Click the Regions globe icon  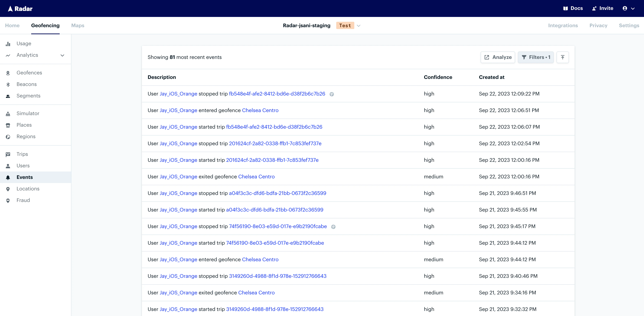tap(8, 137)
